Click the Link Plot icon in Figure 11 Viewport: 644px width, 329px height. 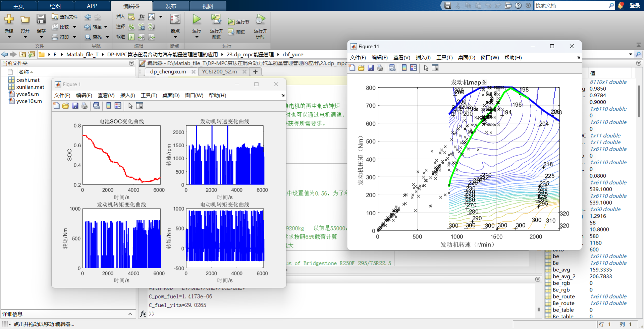(392, 68)
